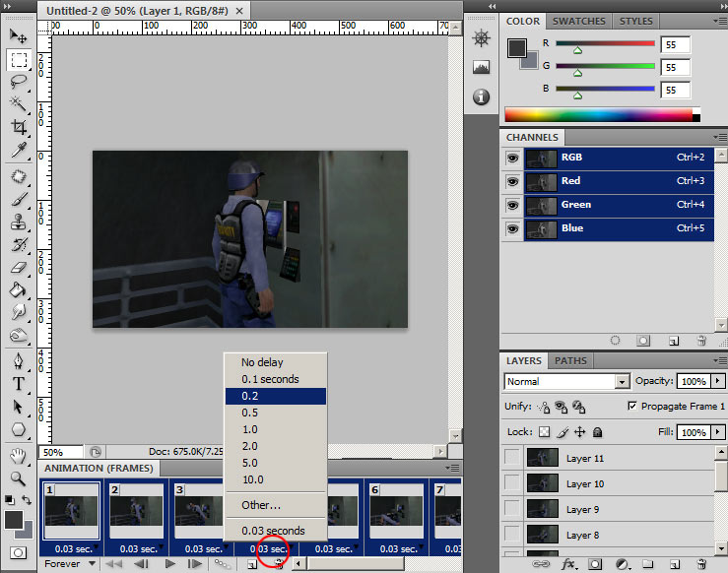Screen dimensions: 728x573
Task: Toggle Quick Mask mode
Action: click(x=18, y=552)
